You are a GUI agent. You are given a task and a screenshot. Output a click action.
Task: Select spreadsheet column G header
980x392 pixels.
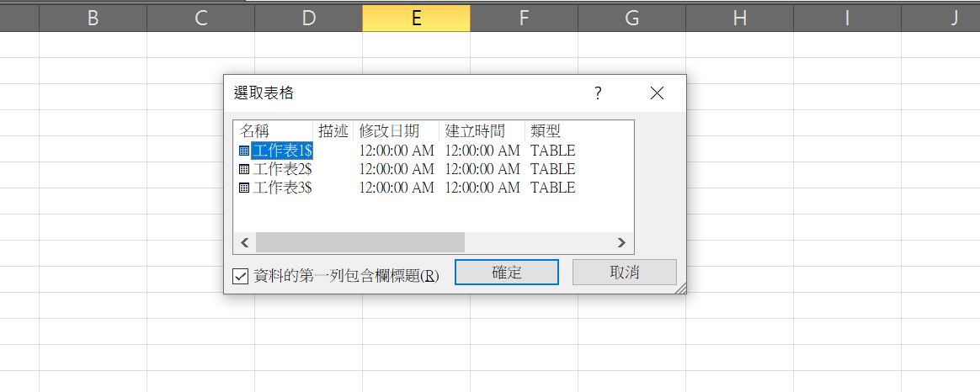632,19
